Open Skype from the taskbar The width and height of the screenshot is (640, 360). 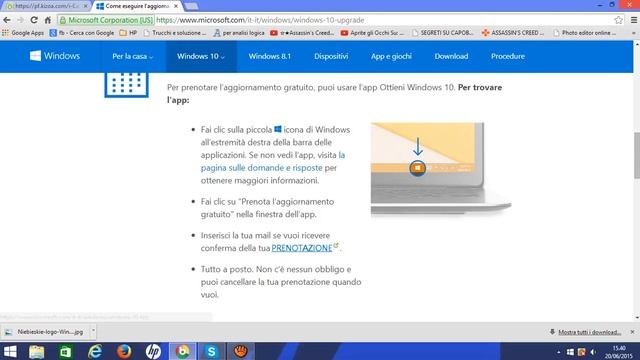pos(211,351)
